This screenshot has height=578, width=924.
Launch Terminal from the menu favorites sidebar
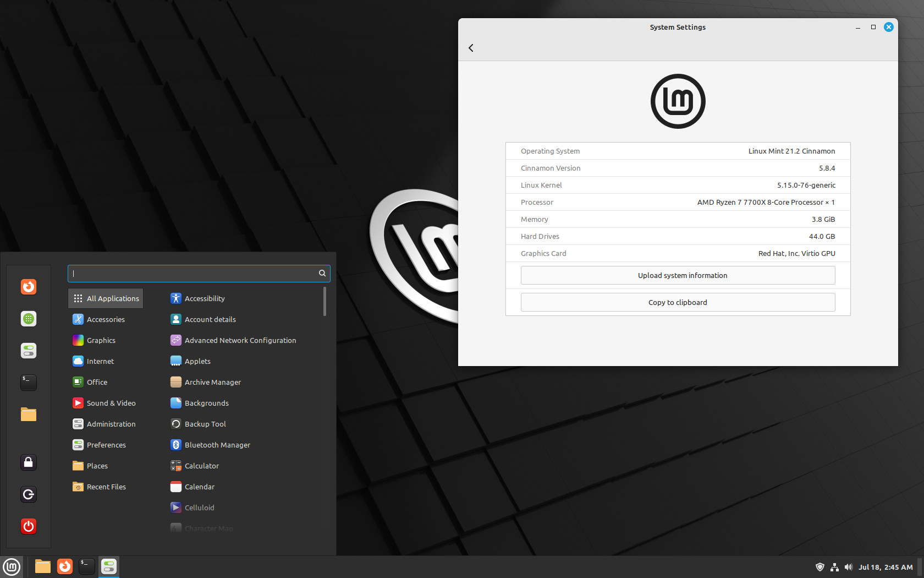tap(29, 383)
